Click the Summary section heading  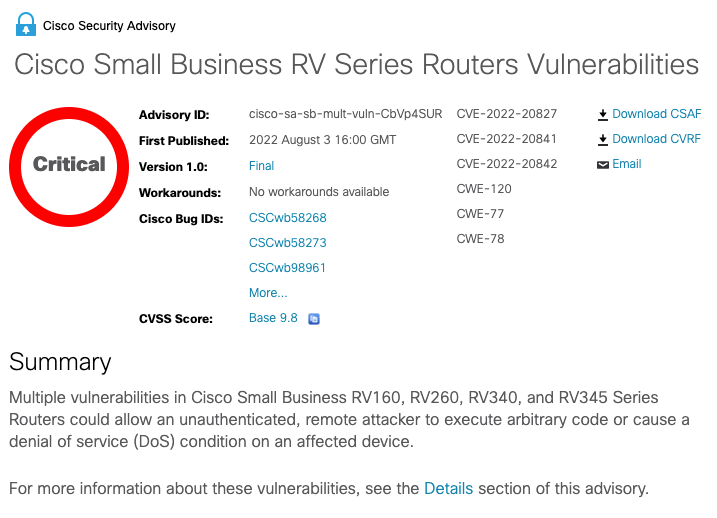pyautogui.click(x=60, y=361)
